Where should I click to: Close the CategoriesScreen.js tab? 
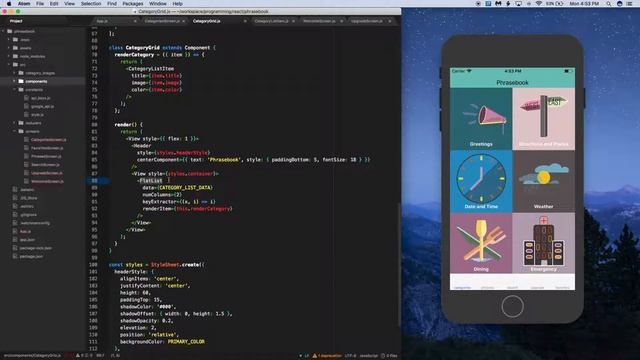(x=184, y=21)
